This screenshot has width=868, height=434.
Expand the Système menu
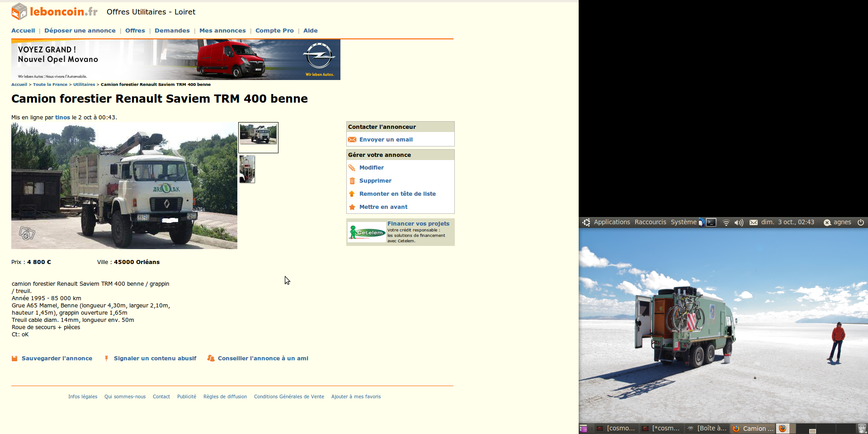tap(683, 222)
